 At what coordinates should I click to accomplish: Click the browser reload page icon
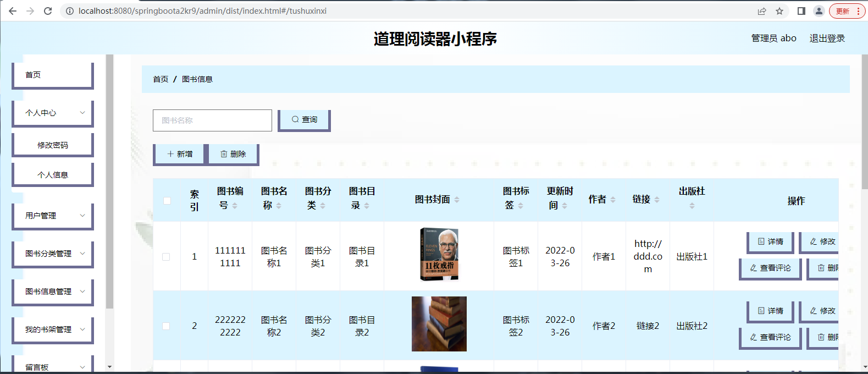click(x=48, y=11)
